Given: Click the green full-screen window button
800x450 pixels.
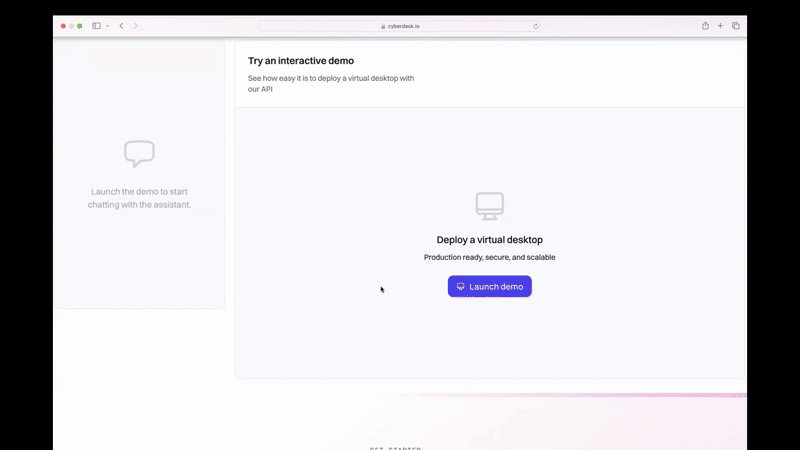Looking at the screenshot, I should (x=80, y=26).
